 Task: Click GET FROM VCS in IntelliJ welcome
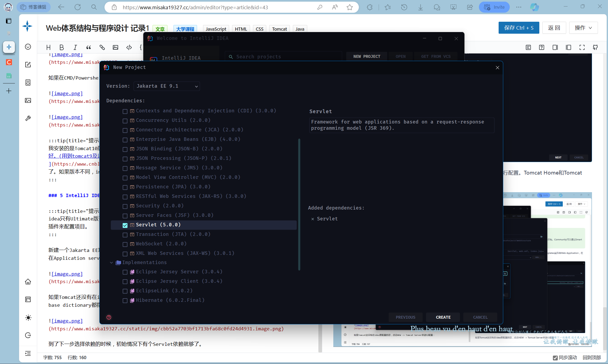(x=436, y=56)
